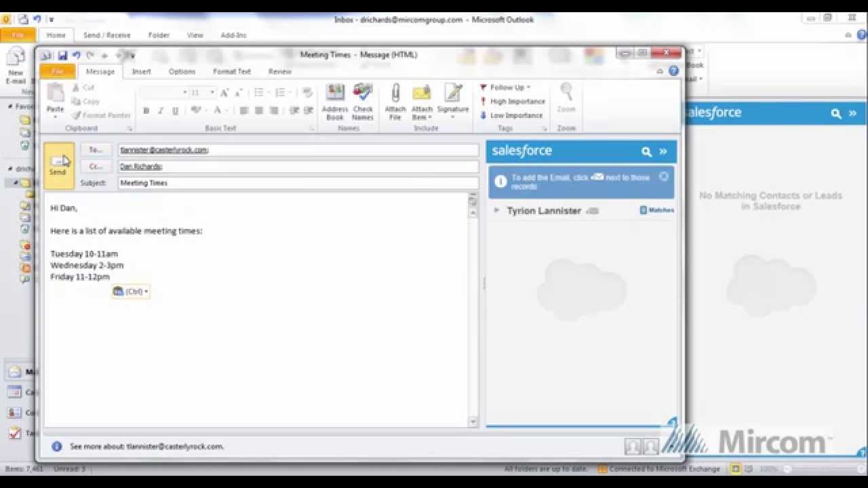The width and height of the screenshot is (868, 488).
Task: Mark the message as High Importance
Action: tap(512, 102)
